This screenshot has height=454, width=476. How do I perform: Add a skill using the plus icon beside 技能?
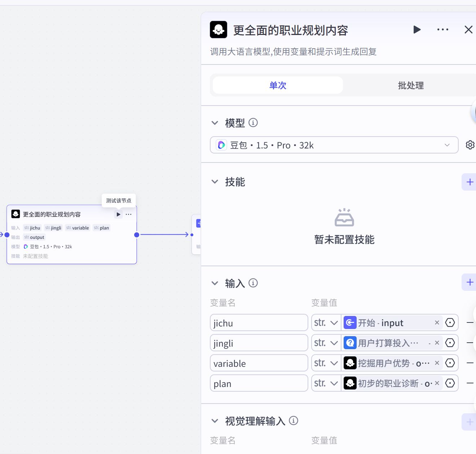tap(469, 182)
